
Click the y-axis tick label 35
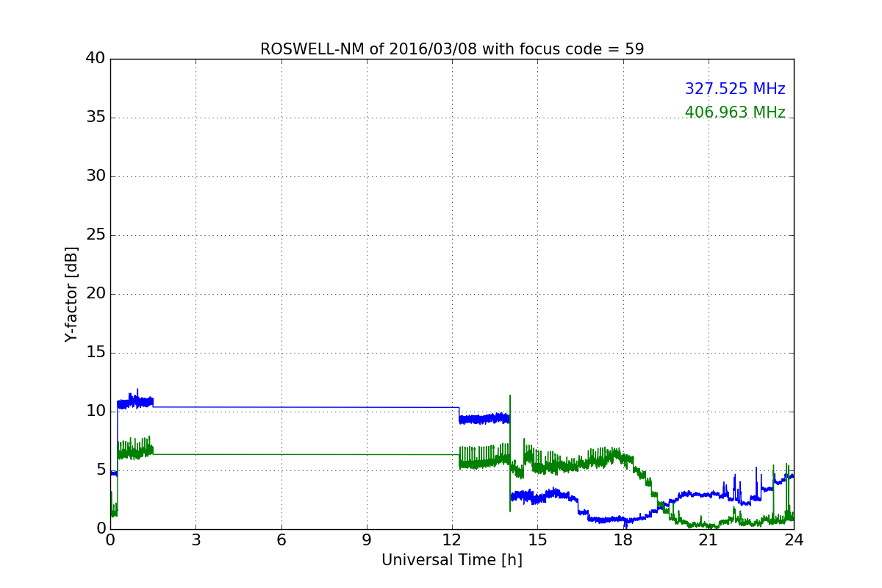pos(96,118)
